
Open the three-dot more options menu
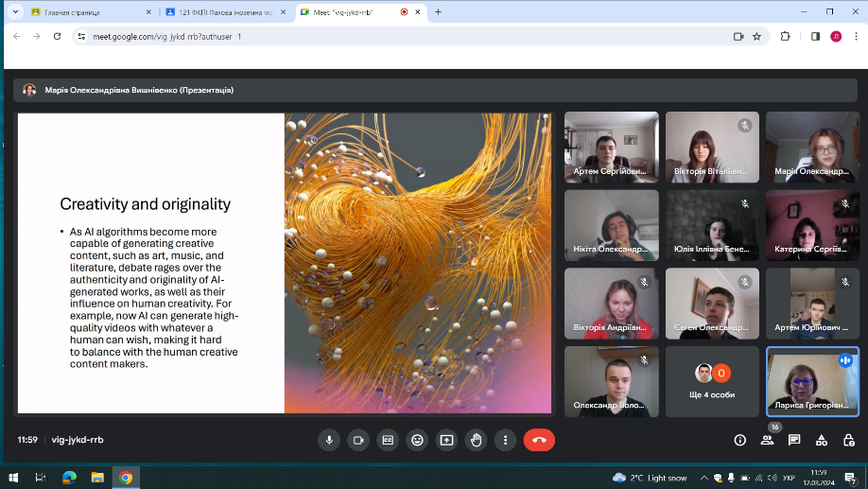[506, 440]
